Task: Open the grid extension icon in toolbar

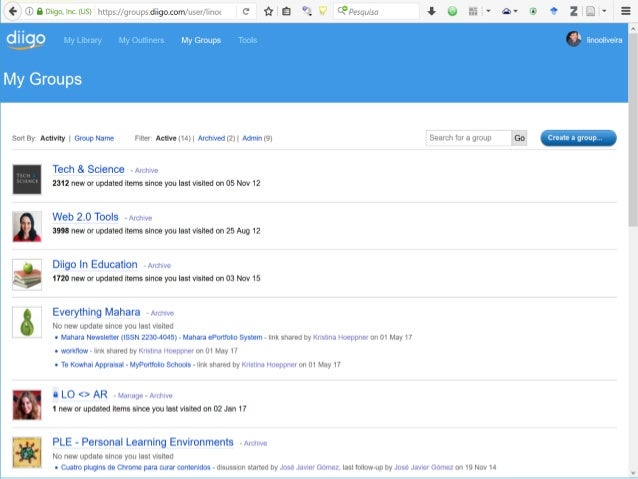Action: 473,11
